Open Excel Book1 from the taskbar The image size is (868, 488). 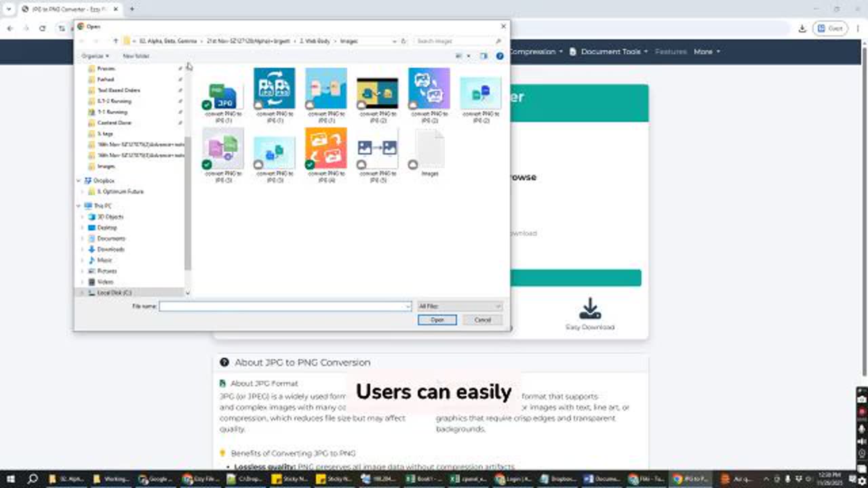[x=422, y=479]
